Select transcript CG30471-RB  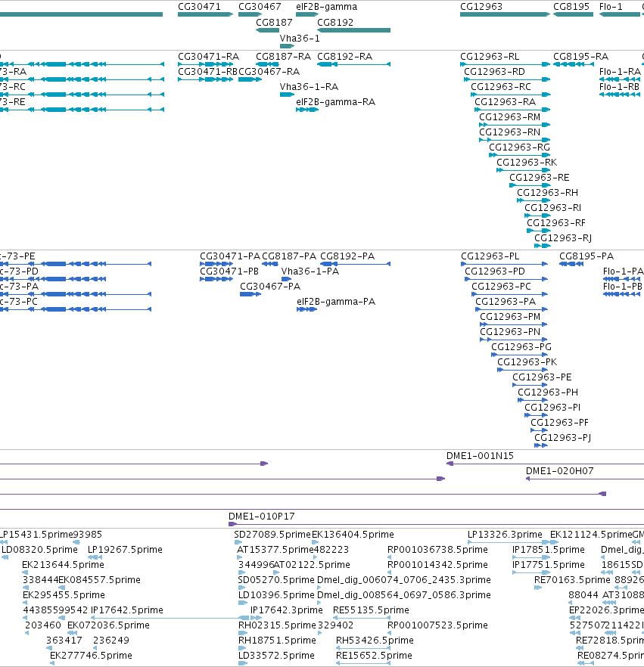207,72
